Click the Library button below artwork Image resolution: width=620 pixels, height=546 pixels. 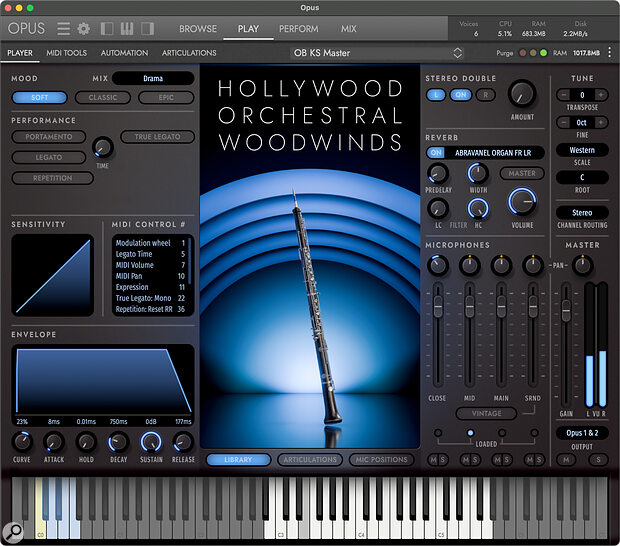238,459
